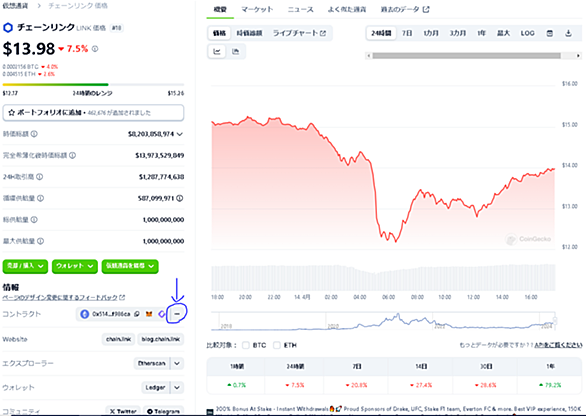Enable ETH comparison checkbox

pyautogui.click(x=277, y=345)
